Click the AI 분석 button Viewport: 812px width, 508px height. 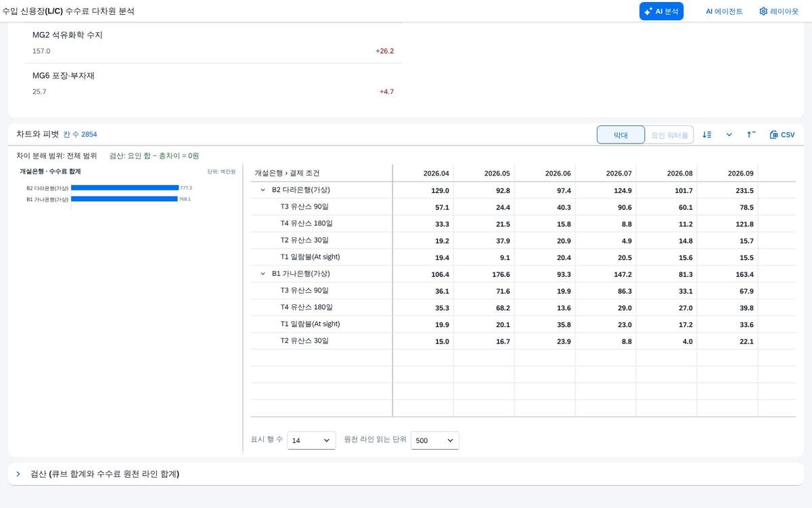[661, 11]
